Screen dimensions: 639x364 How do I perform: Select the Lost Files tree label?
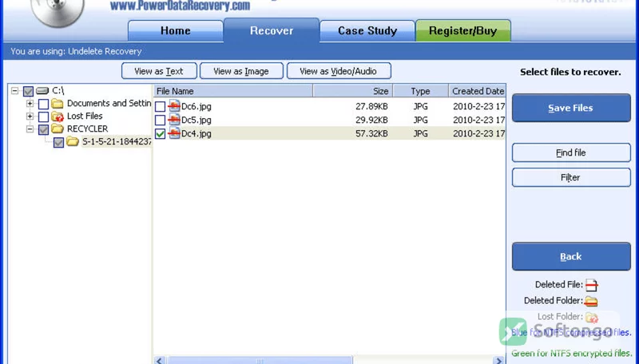click(x=85, y=116)
